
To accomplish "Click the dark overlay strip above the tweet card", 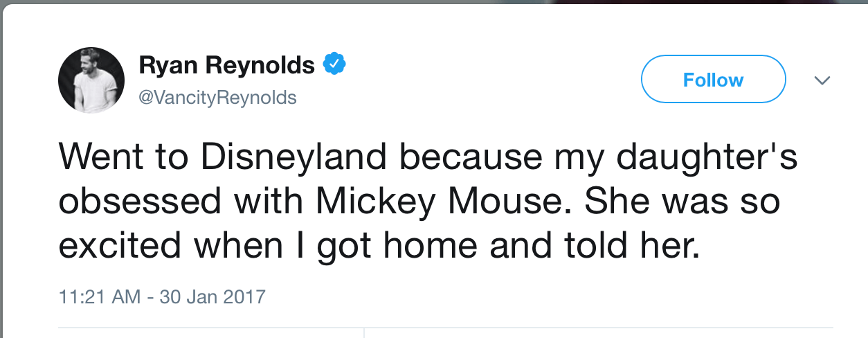I will click(434, 4).
